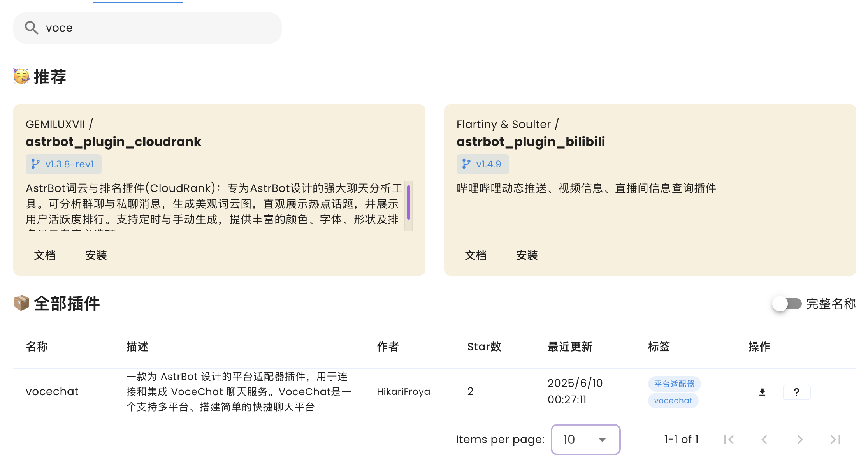
Task: Click the v1.3.8-rev1 version branch chip
Action: point(63,164)
